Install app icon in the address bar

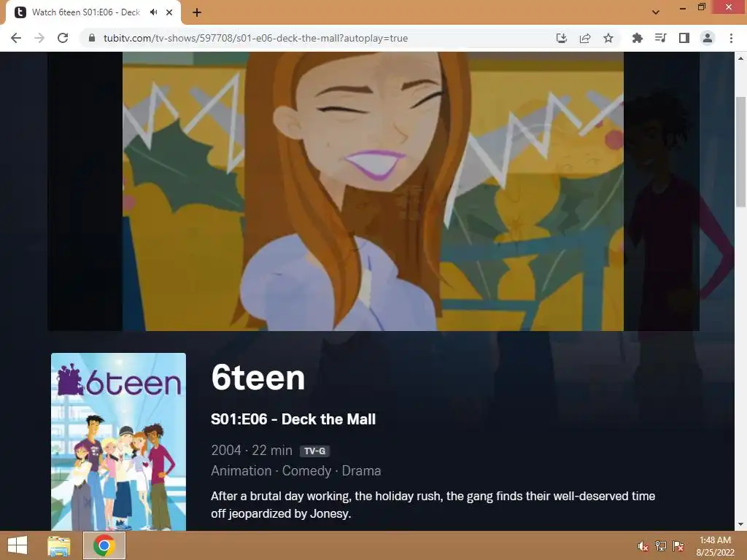pyautogui.click(x=562, y=38)
